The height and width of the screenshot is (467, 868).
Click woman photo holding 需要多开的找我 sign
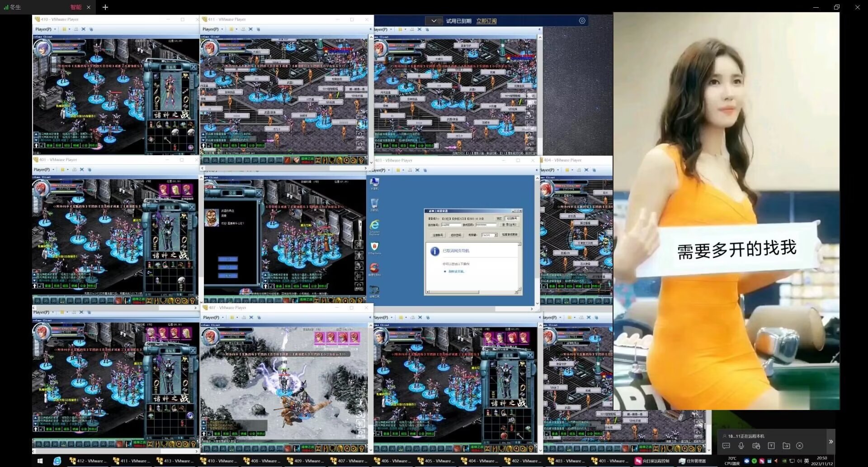tap(726, 211)
